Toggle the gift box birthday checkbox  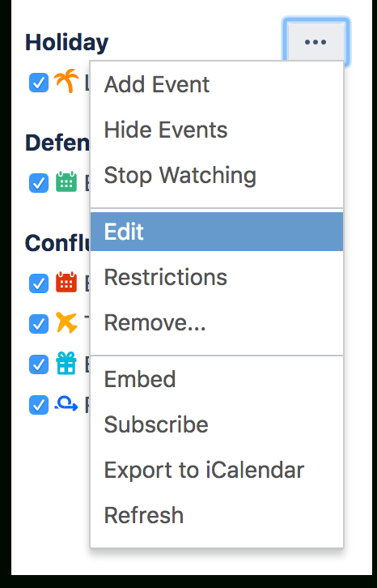coord(39,364)
